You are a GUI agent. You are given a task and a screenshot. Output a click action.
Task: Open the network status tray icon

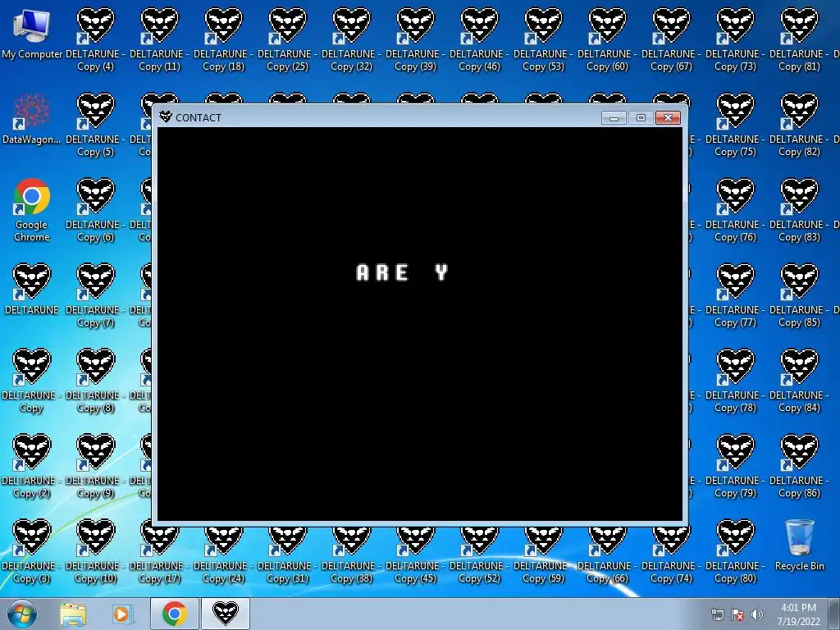pyautogui.click(x=717, y=614)
